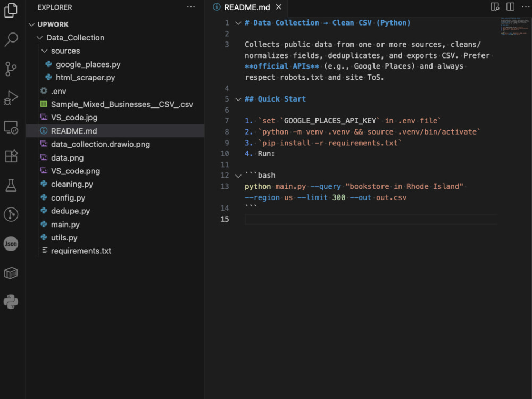Split the editor right
The height and width of the screenshot is (399, 532).
click(x=510, y=7)
